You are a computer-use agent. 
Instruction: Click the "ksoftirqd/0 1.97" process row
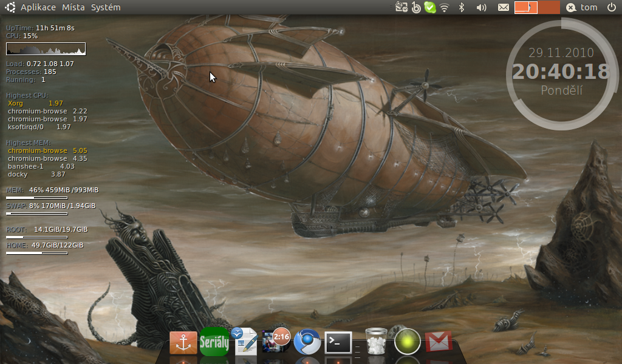click(x=39, y=127)
